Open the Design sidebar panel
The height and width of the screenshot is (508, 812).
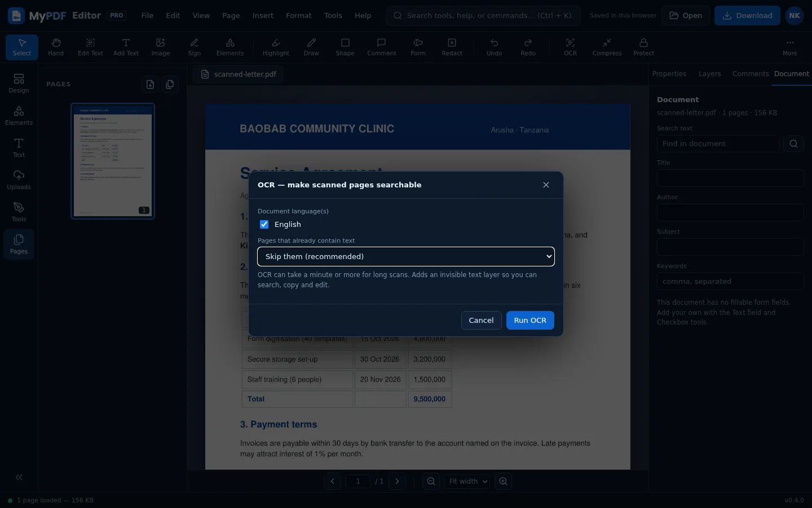tap(19, 84)
